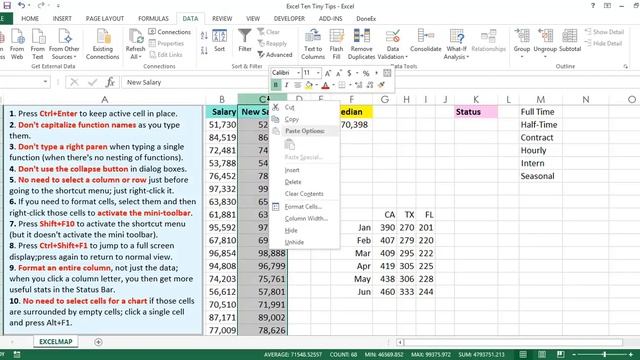Click the Sort Z to A icon
This screenshot has width=640, height=360.
coord(204,51)
